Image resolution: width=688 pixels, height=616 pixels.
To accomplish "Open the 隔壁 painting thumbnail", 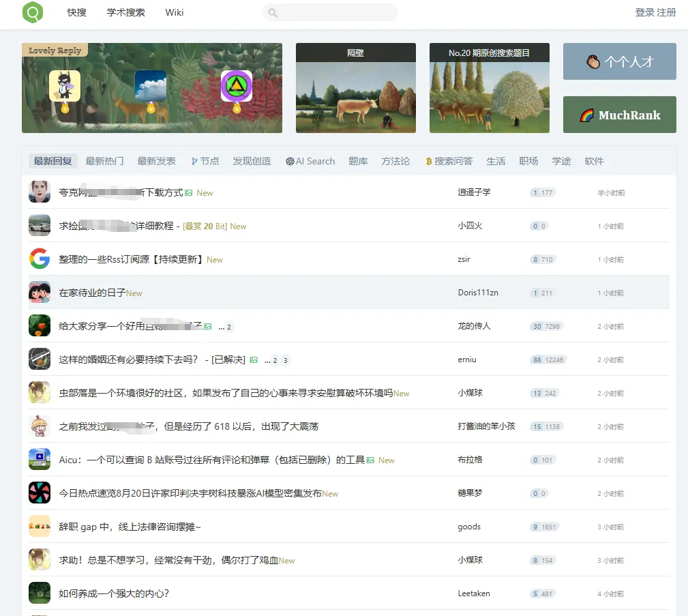I will pos(356,88).
